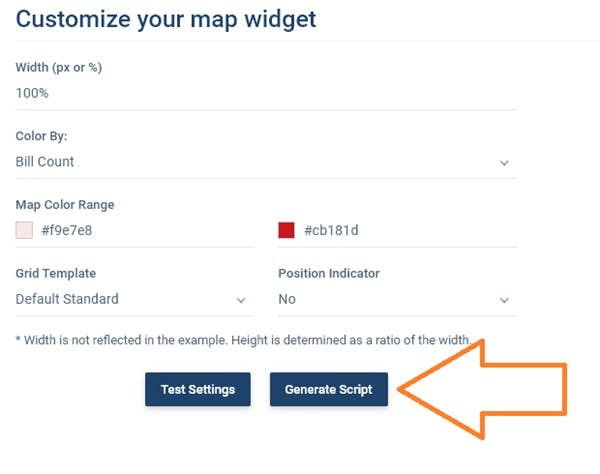Click the "Width (px or %)" label
The width and height of the screenshot is (600, 474).
tap(59, 68)
